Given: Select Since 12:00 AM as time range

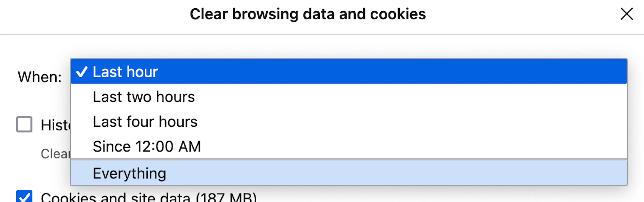Looking at the screenshot, I should tap(349, 146).
